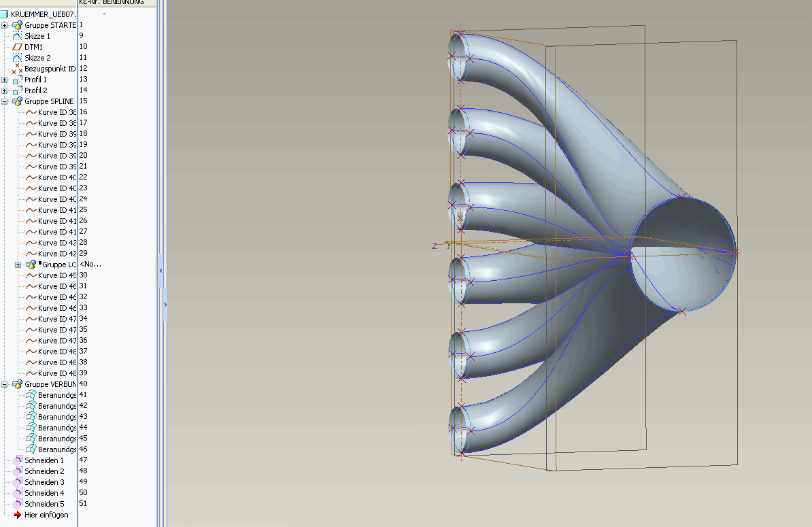This screenshot has height=527, width=812.
Task: Select the Schneiden 2 tree item
Action: click(x=44, y=471)
